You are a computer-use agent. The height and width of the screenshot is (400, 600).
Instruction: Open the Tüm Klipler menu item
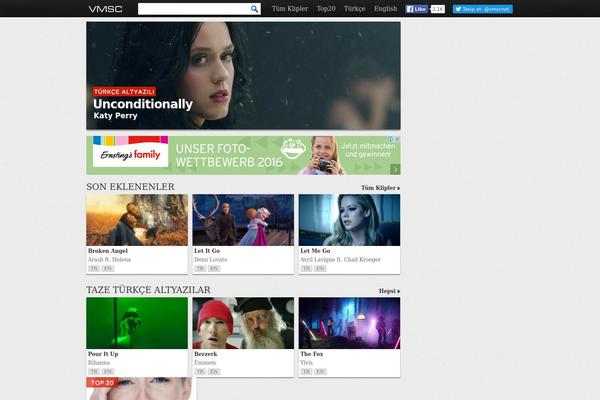(x=290, y=8)
